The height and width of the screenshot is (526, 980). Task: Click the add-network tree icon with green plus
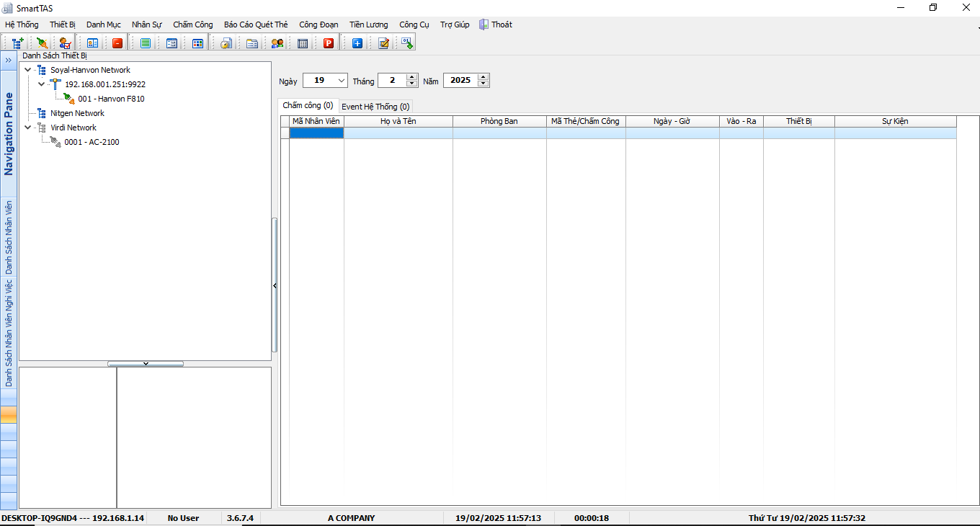click(x=17, y=43)
